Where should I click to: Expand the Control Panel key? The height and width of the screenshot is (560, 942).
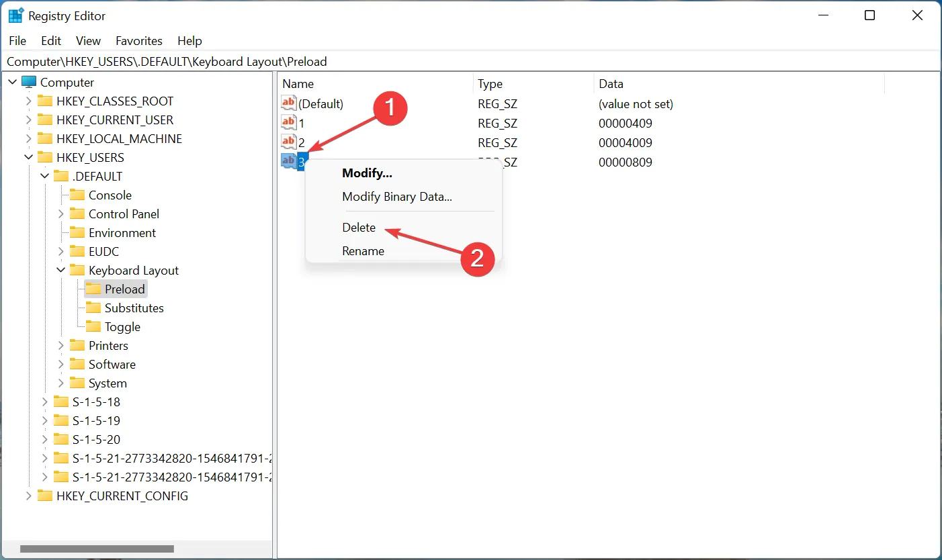click(61, 214)
